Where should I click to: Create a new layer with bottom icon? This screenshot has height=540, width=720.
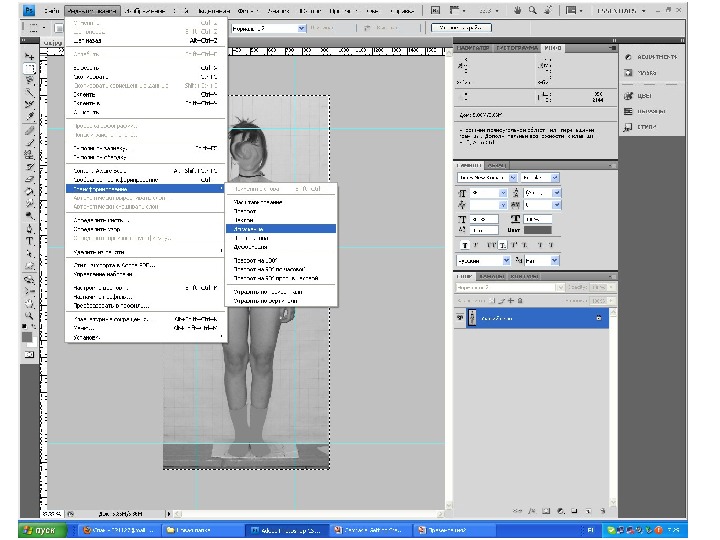pos(589,511)
